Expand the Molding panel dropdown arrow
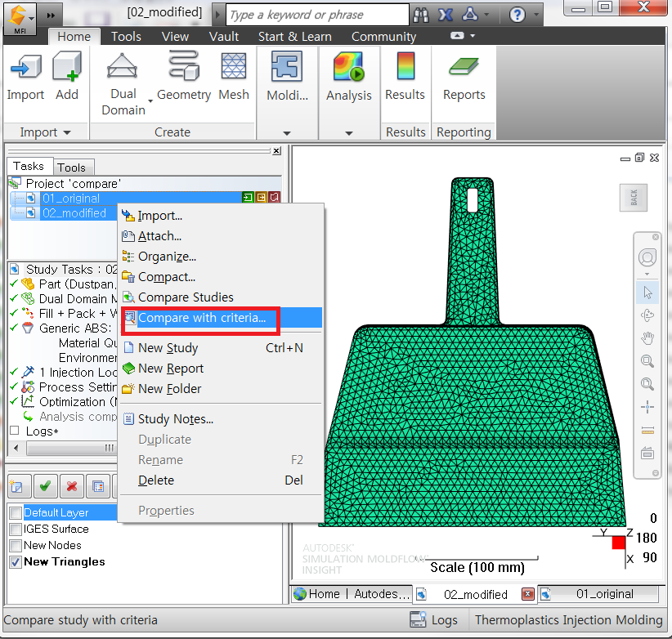Screen dimensions: 672x639 (x=287, y=133)
